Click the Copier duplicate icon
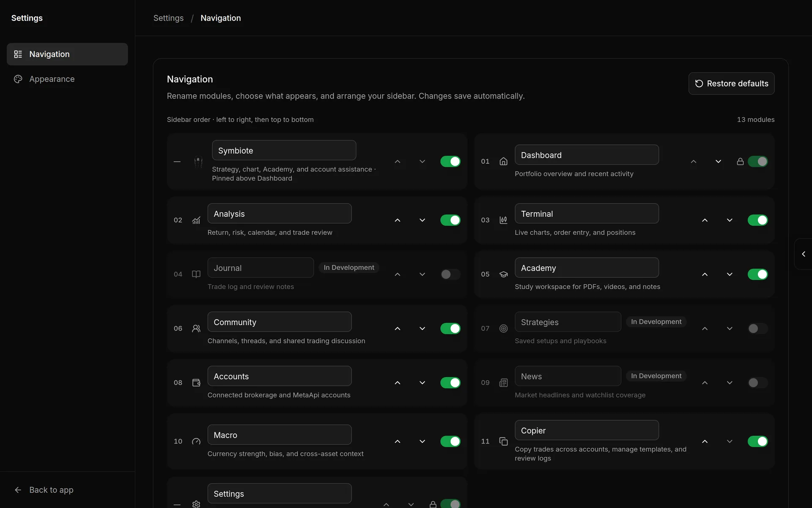 503,441
